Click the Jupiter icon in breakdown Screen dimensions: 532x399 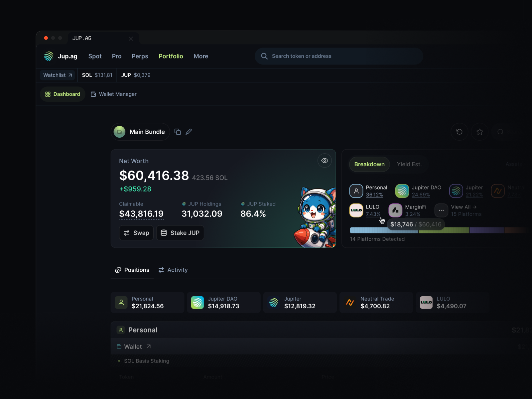tap(456, 191)
